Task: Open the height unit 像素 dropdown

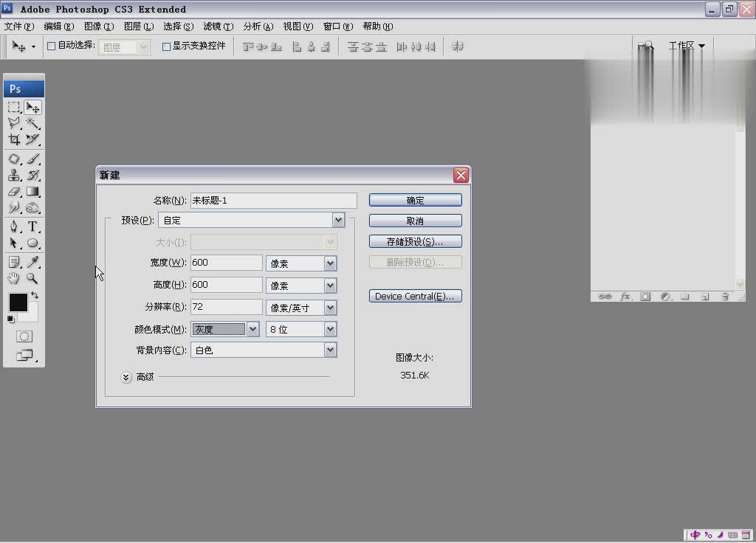Action: tap(301, 286)
